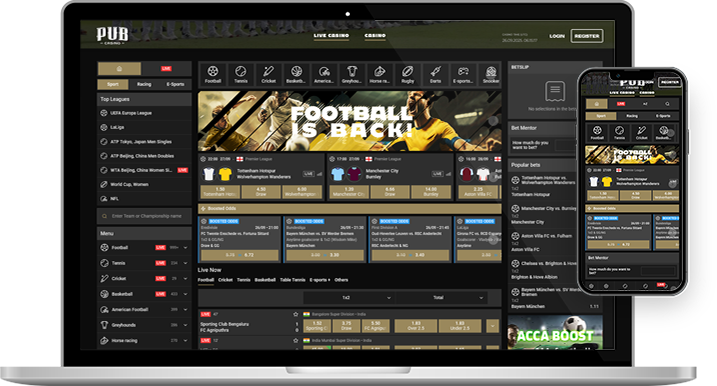Screen dimensions: 717x386
Task: Select the Tennis icon in sports bar
Action: [x=241, y=74]
